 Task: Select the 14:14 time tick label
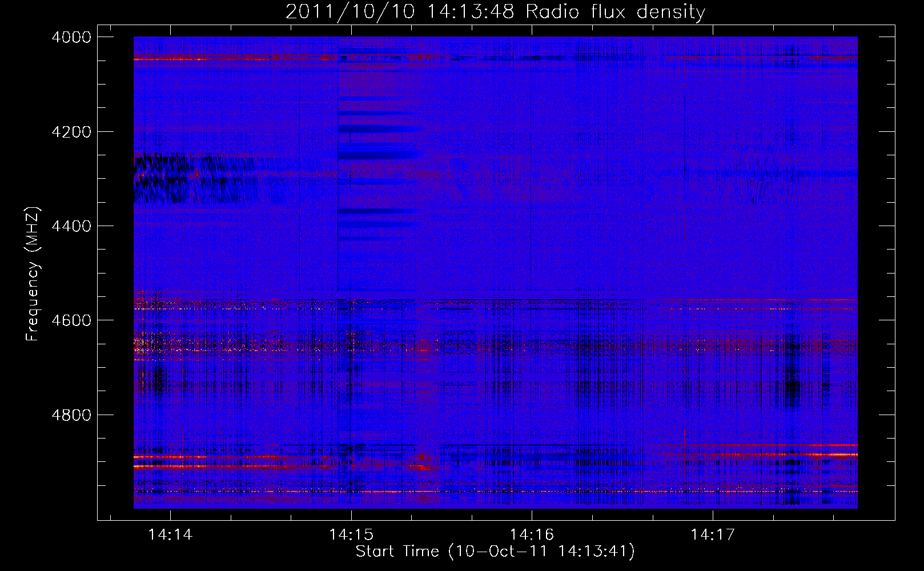pyautogui.click(x=170, y=534)
